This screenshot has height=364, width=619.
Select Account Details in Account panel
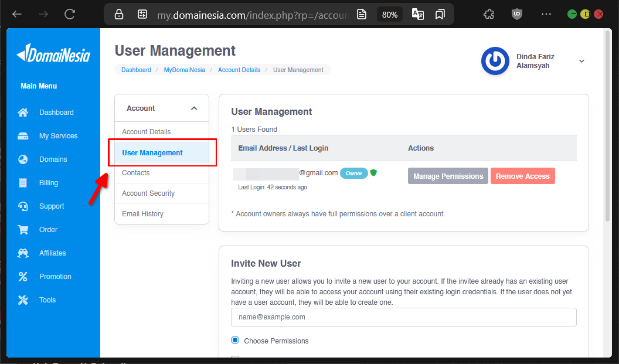pyautogui.click(x=161, y=132)
